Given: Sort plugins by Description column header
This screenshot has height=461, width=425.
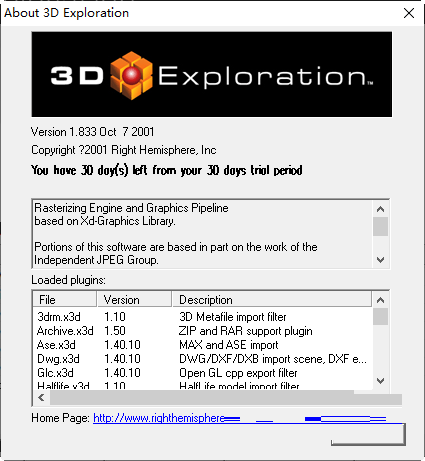Looking at the screenshot, I should (x=272, y=299).
